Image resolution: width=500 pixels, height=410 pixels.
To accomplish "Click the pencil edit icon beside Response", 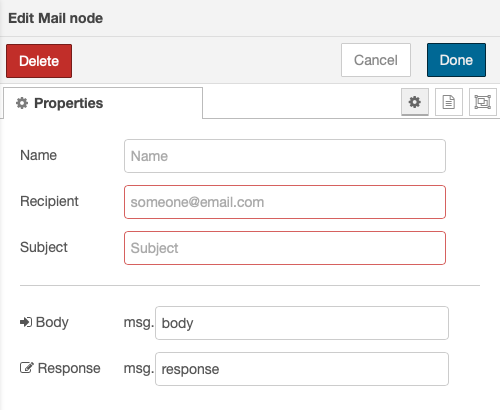I will point(27,368).
